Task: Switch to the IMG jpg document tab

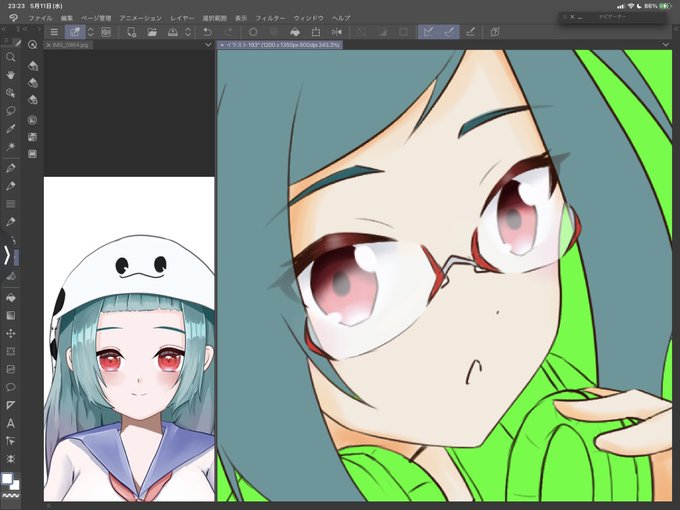Action: 69,45
